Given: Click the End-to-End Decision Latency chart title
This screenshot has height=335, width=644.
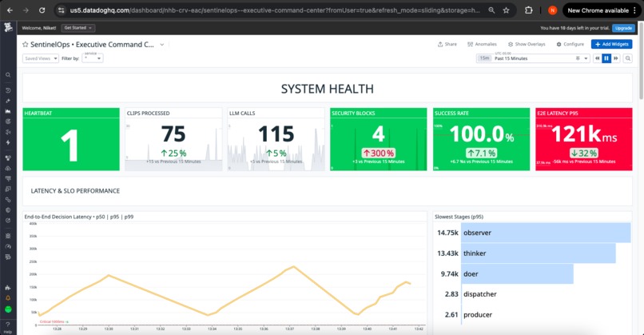Looking at the screenshot, I should [x=79, y=217].
